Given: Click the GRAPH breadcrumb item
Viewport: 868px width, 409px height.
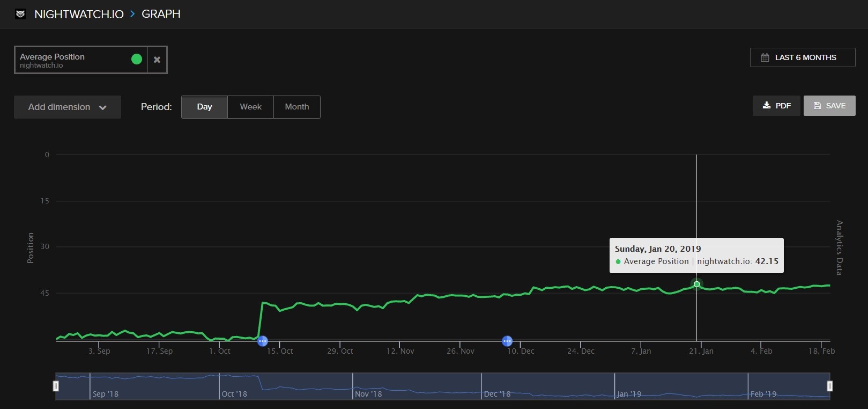Looking at the screenshot, I should 161,14.
